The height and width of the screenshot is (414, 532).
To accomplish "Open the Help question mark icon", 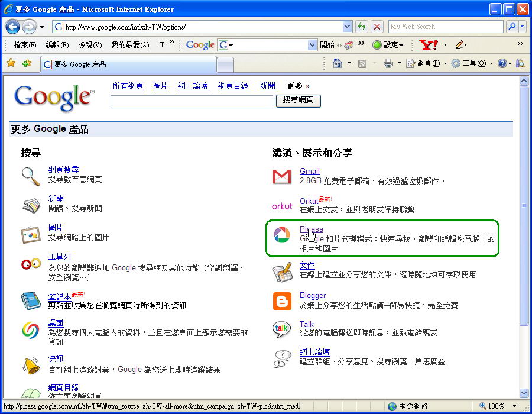I will click(x=502, y=63).
